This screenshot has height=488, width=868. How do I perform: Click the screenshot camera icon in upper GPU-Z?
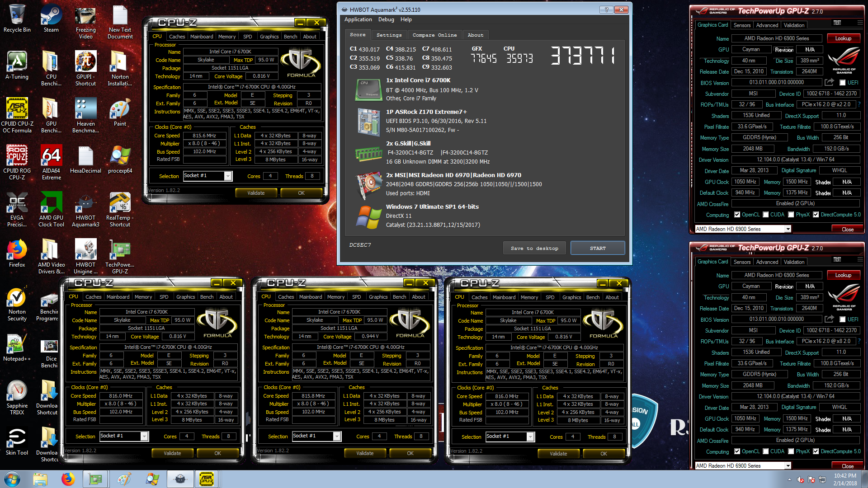tap(837, 23)
